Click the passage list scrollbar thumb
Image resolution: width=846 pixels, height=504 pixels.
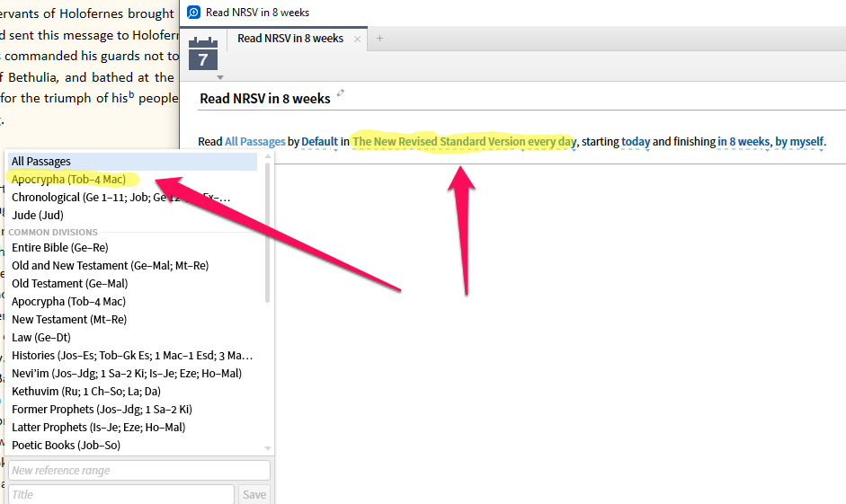268,232
